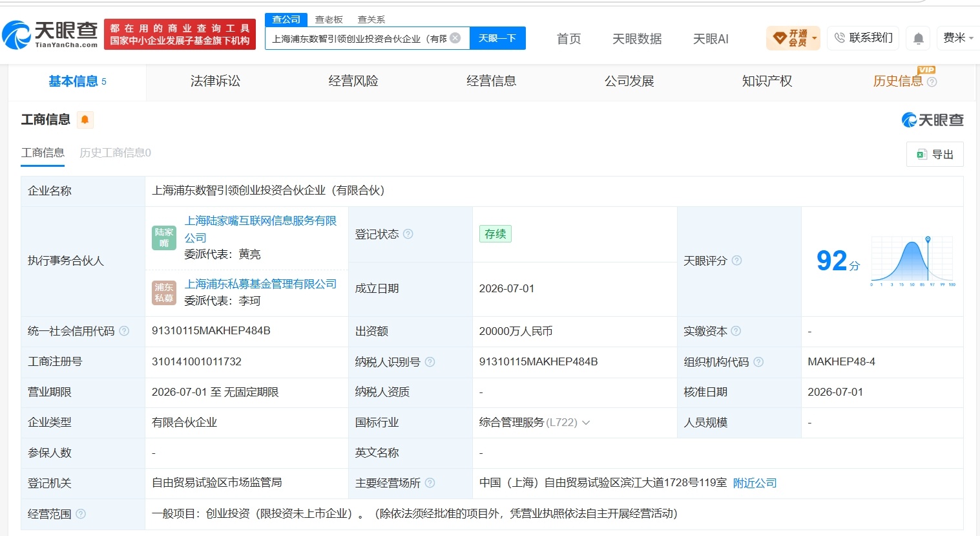Viewport: 980px width, 536px height.
Task: Select the 历史工商信息0 sub-tab
Action: 115,153
